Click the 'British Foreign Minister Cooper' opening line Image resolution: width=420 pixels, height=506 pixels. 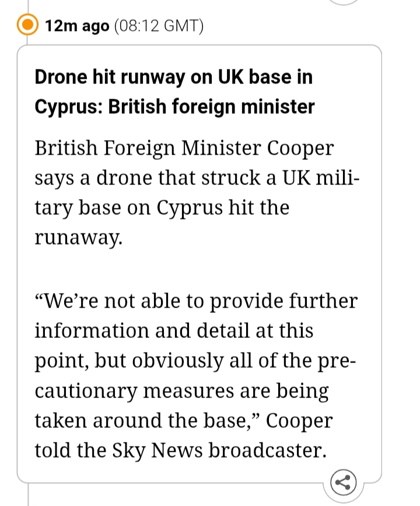(184, 148)
